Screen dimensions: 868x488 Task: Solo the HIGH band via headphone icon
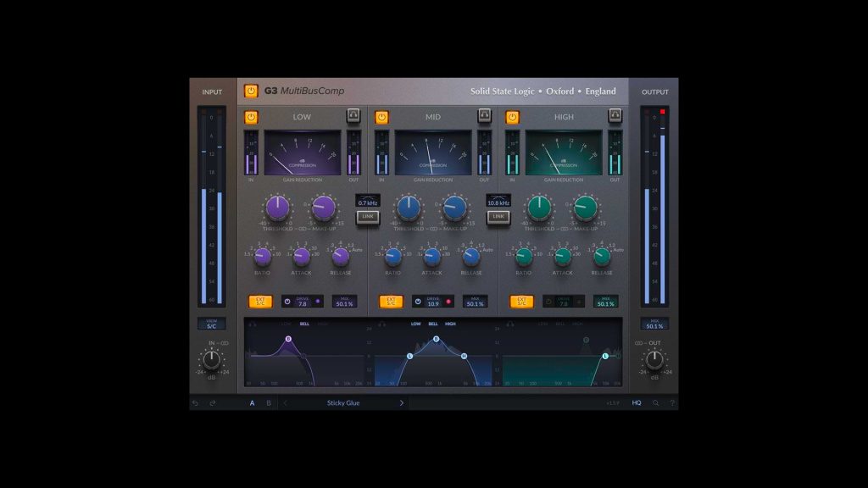tap(615, 116)
